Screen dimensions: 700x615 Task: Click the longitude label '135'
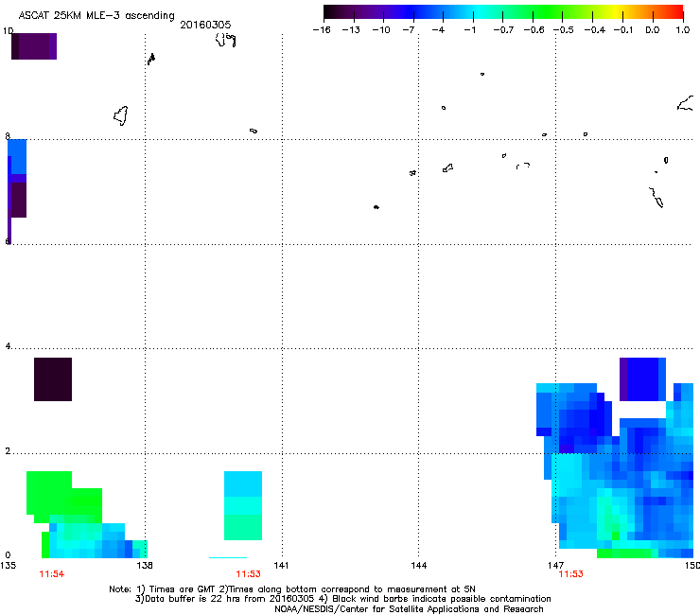click(8, 566)
